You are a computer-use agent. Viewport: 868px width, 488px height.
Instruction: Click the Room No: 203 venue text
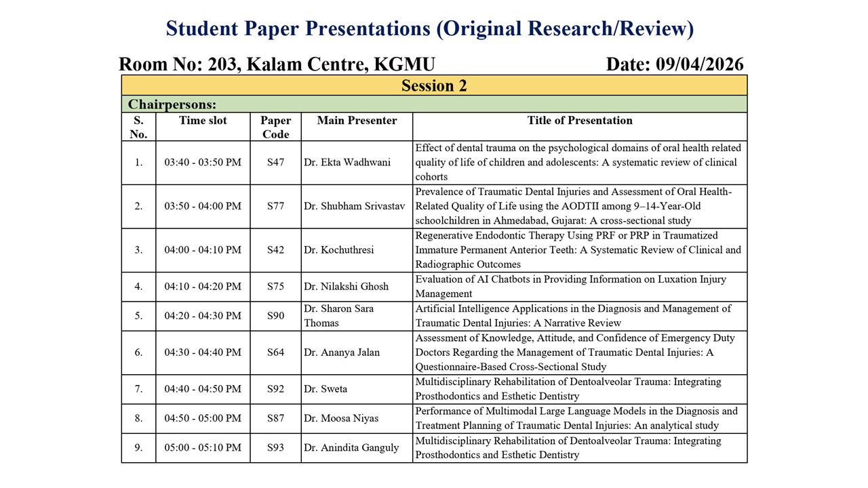click(x=277, y=64)
